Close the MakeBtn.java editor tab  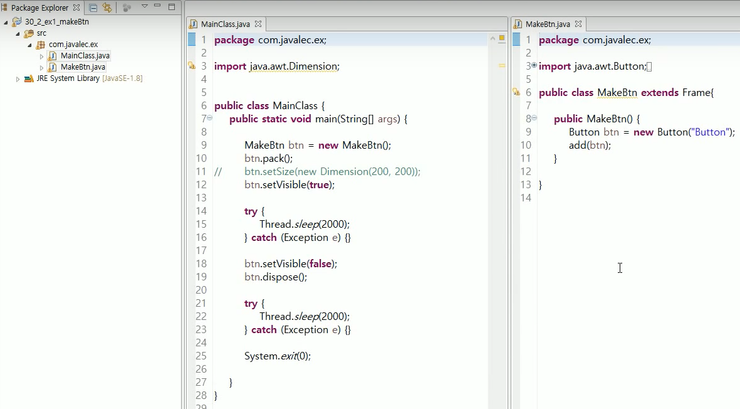click(x=577, y=23)
